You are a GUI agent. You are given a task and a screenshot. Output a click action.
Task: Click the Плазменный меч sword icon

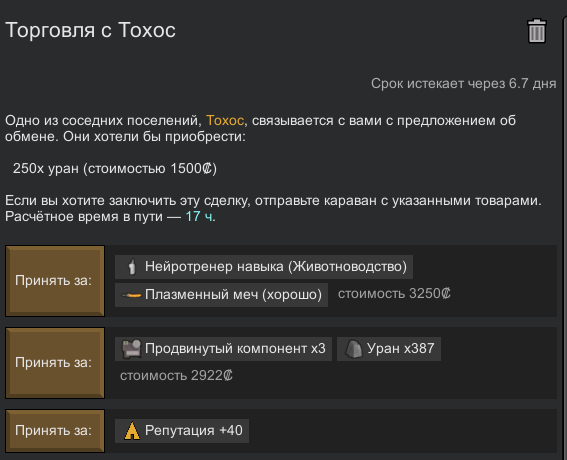click(x=131, y=295)
